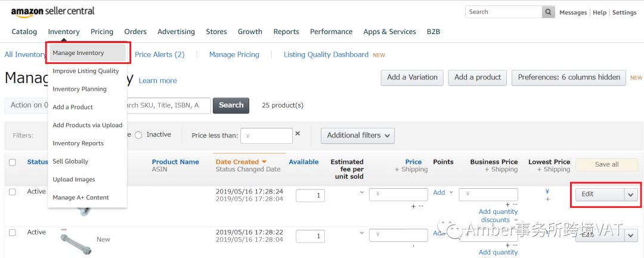The height and width of the screenshot is (258, 644).
Task: Expand the first row's Edit dropdown arrow
Action: 631,194
